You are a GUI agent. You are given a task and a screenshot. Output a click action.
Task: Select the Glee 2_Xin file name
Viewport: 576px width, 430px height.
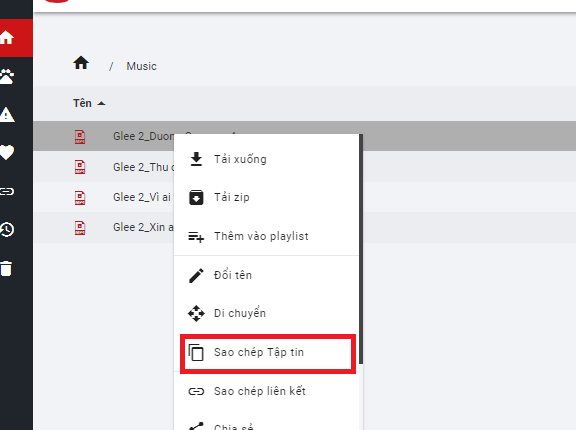(x=143, y=227)
